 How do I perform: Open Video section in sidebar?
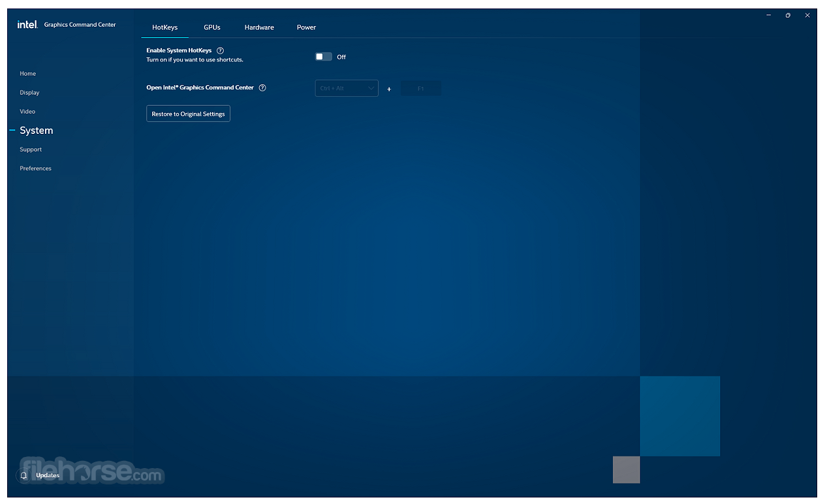[27, 112]
